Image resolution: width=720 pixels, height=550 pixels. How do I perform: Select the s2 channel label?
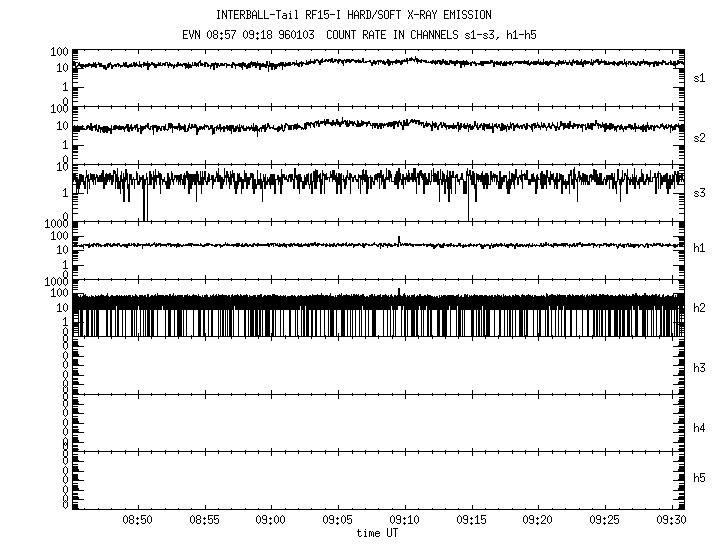pyautogui.click(x=699, y=137)
